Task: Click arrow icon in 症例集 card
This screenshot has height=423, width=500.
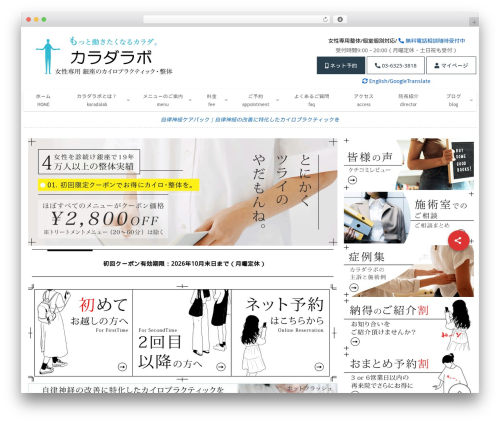Action: [354, 287]
